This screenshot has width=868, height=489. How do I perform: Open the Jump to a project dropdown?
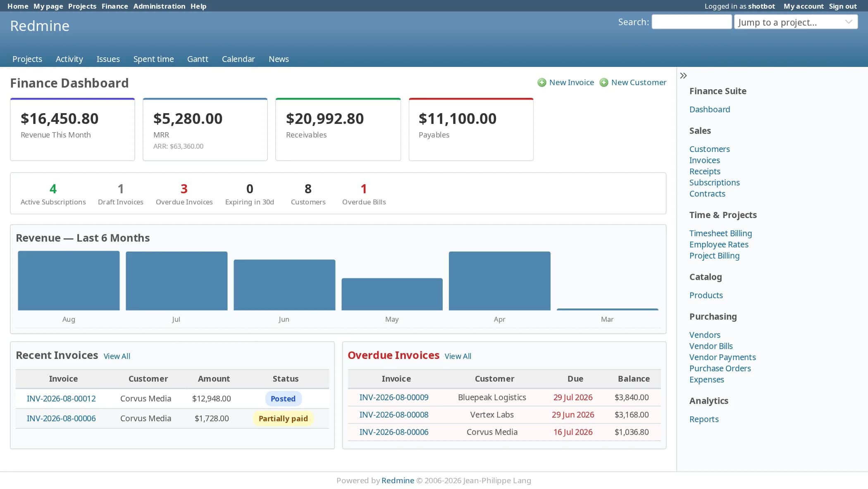point(796,22)
